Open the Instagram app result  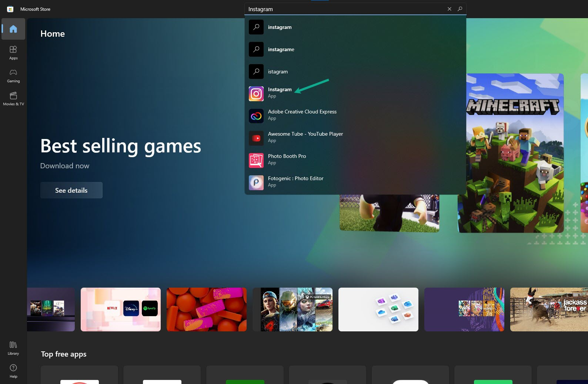coord(355,94)
